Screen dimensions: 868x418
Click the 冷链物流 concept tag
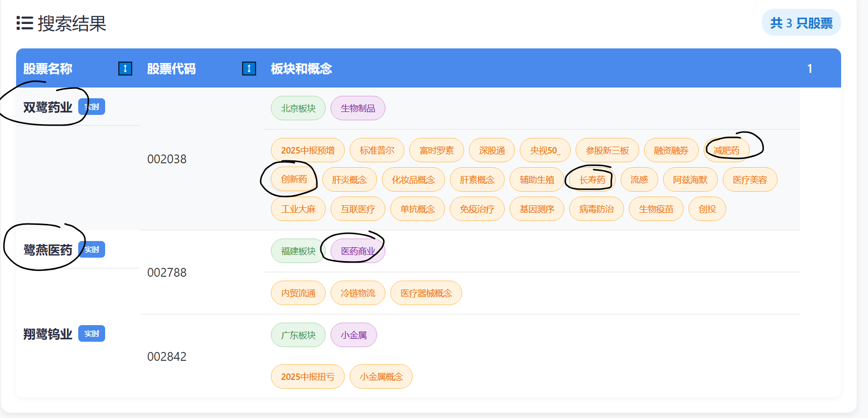(358, 293)
